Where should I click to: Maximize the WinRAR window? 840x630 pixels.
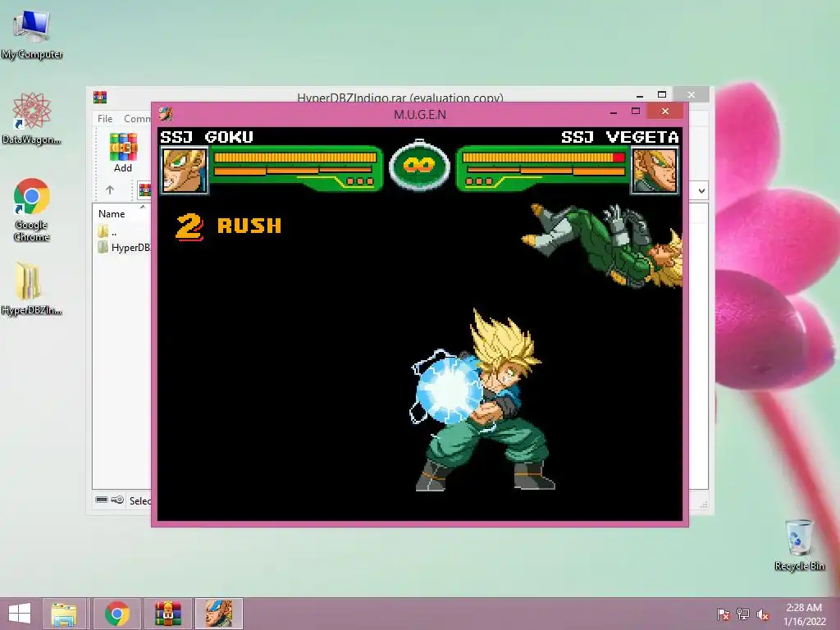click(662, 95)
